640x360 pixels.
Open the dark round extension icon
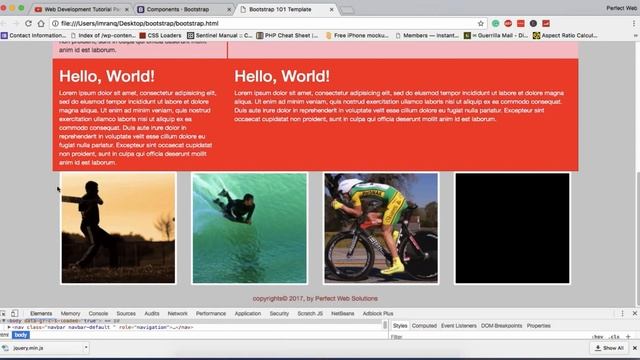tap(533, 23)
